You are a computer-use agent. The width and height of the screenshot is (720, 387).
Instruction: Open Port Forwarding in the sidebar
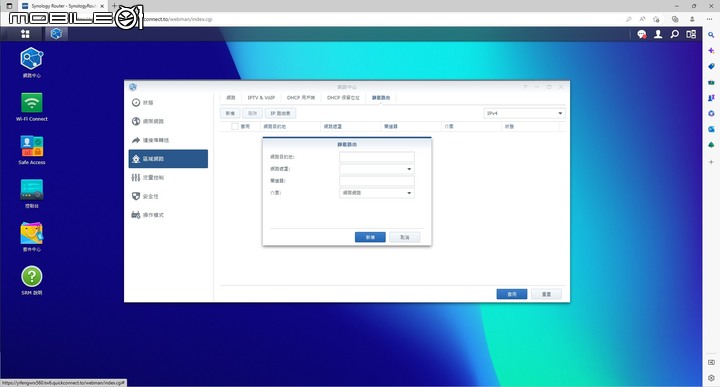[x=168, y=140]
